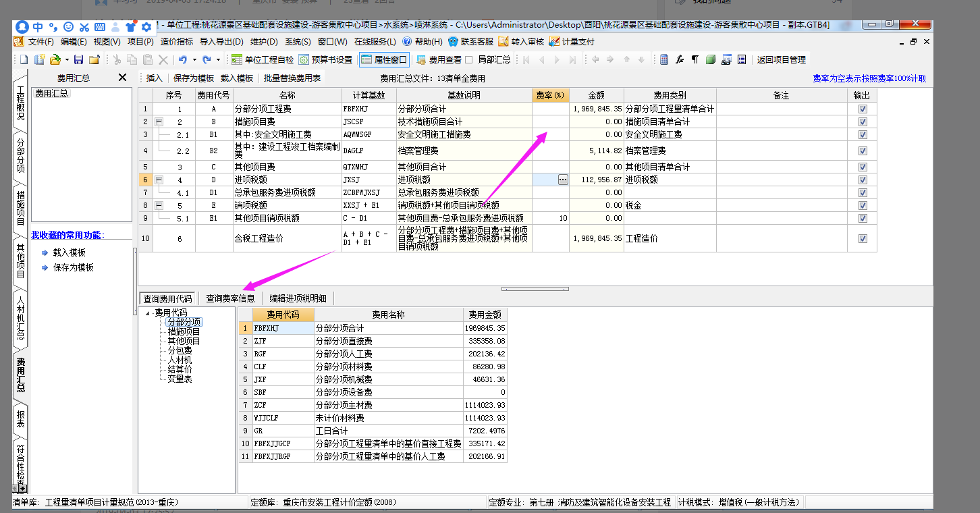Viewport: 980px width, 513px height.
Task: Switch to 查询费率信息 tab
Action: tap(230, 298)
